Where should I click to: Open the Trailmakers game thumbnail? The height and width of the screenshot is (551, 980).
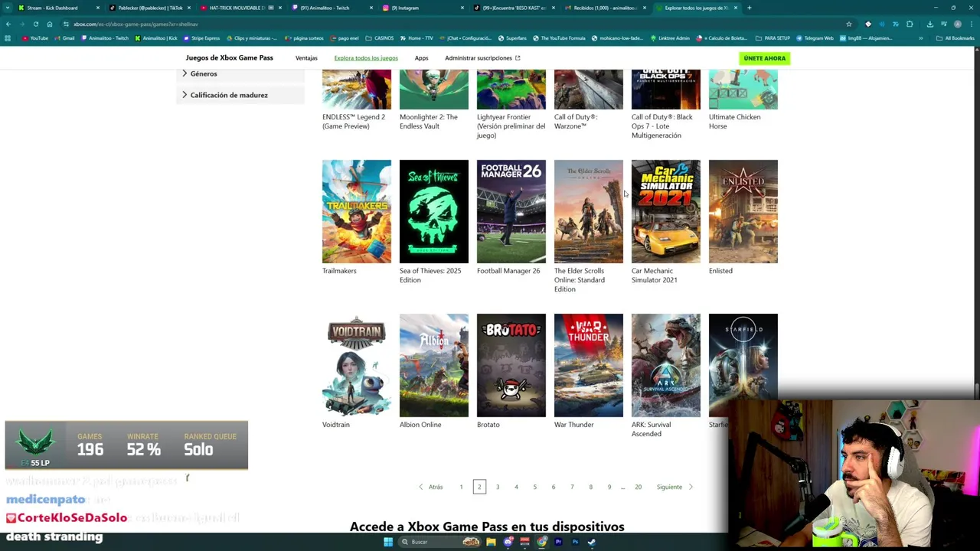[357, 211]
